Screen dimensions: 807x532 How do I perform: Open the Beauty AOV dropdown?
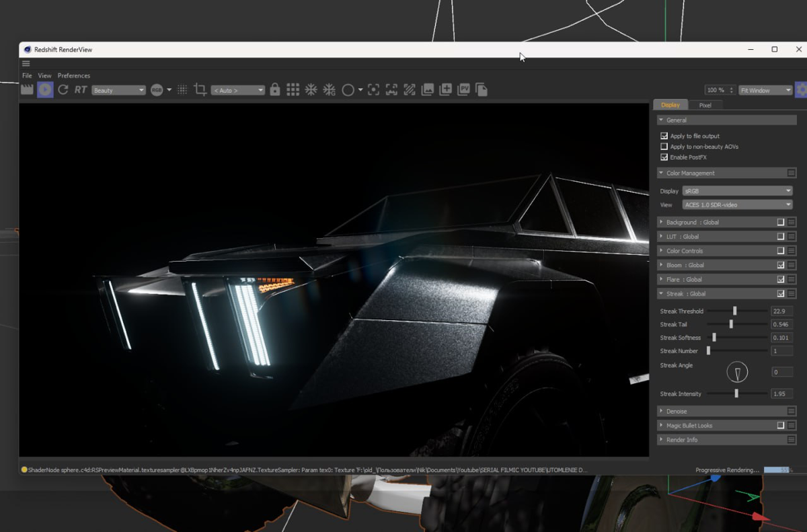point(118,90)
